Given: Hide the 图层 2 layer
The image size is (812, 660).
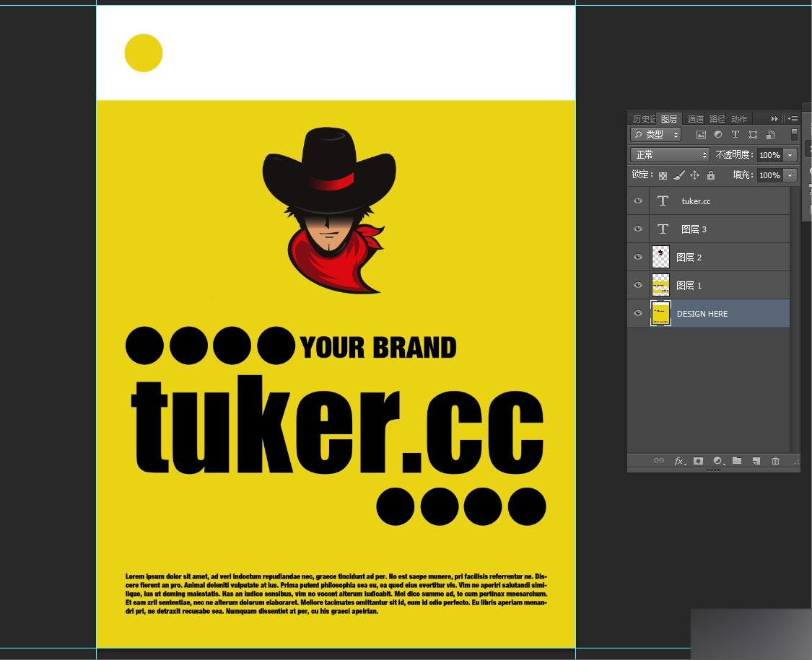Looking at the screenshot, I should [x=638, y=258].
